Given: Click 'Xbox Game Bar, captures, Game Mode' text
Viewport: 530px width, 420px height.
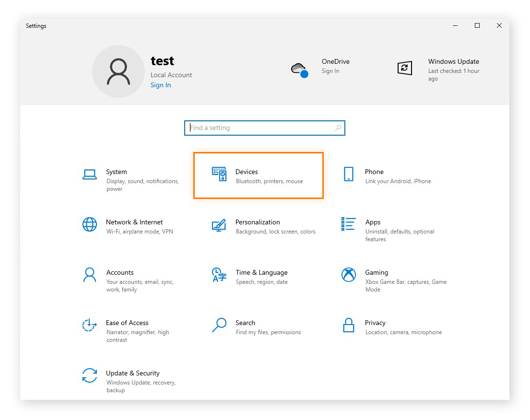Looking at the screenshot, I should (x=406, y=286).
